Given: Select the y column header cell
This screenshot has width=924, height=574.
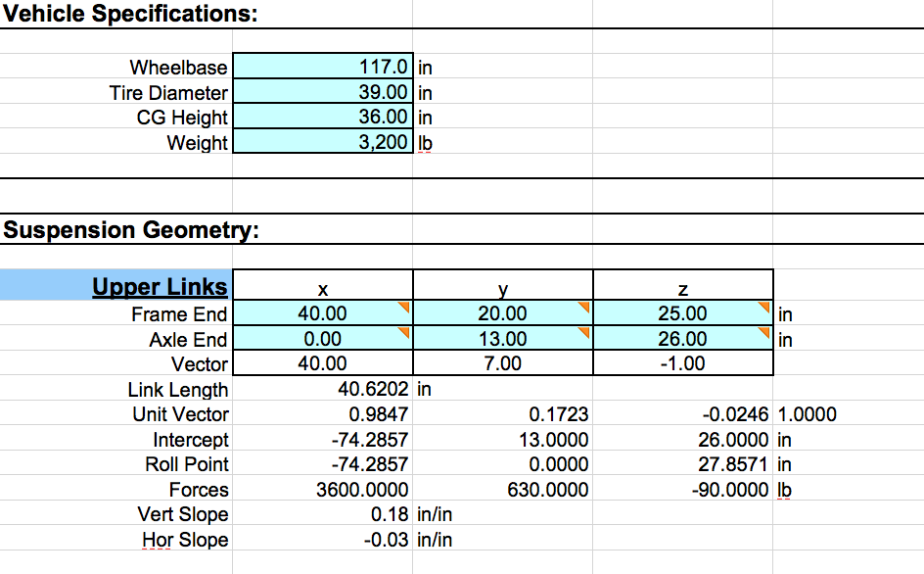Looking at the screenshot, I should [503, 285].
